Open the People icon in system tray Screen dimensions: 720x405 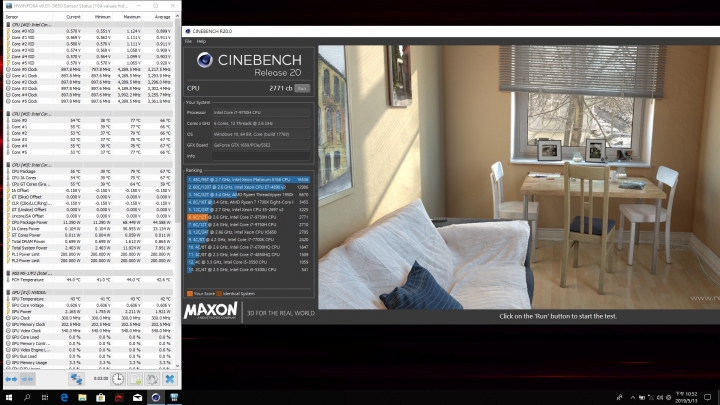[619, 398]
